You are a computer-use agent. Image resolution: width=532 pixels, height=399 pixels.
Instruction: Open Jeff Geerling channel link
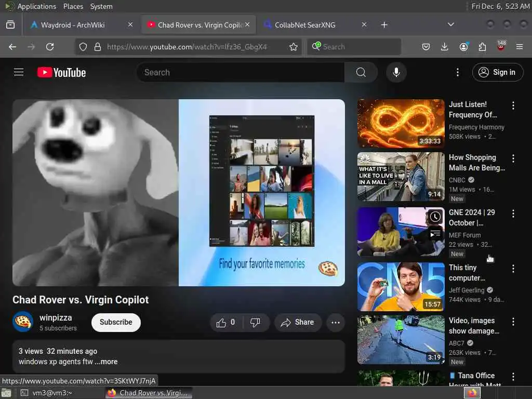pos(467,290)
